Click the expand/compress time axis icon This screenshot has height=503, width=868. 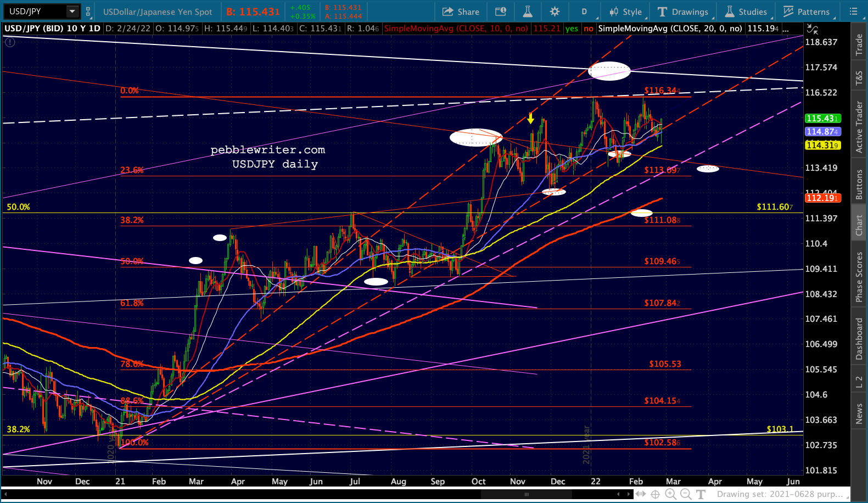[x=641, y=494]
